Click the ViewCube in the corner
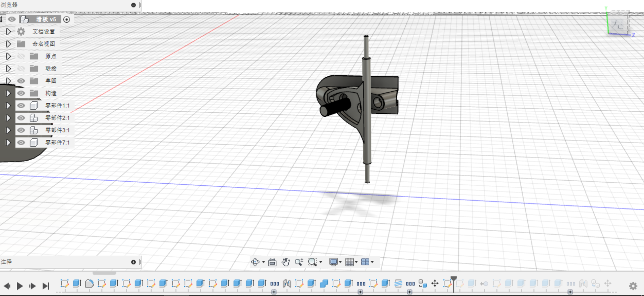The image size is (644, 296). tap(618, 23)
